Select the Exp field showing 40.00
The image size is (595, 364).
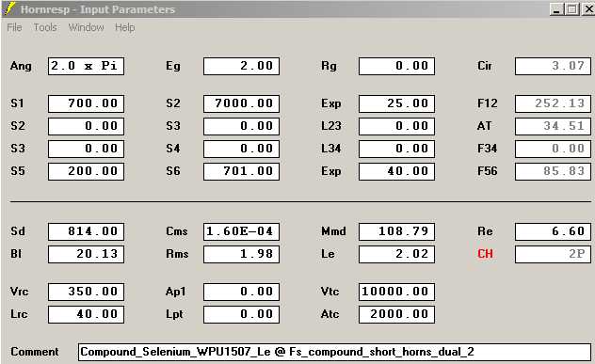tap(397, 171)
